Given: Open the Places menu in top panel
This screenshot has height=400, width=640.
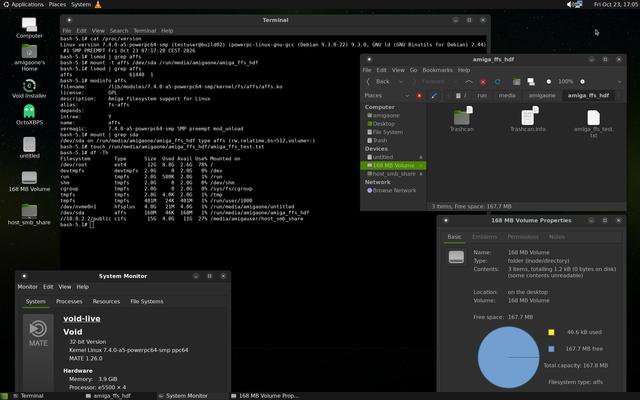Looking at the screenshot, I should [57, 4].
